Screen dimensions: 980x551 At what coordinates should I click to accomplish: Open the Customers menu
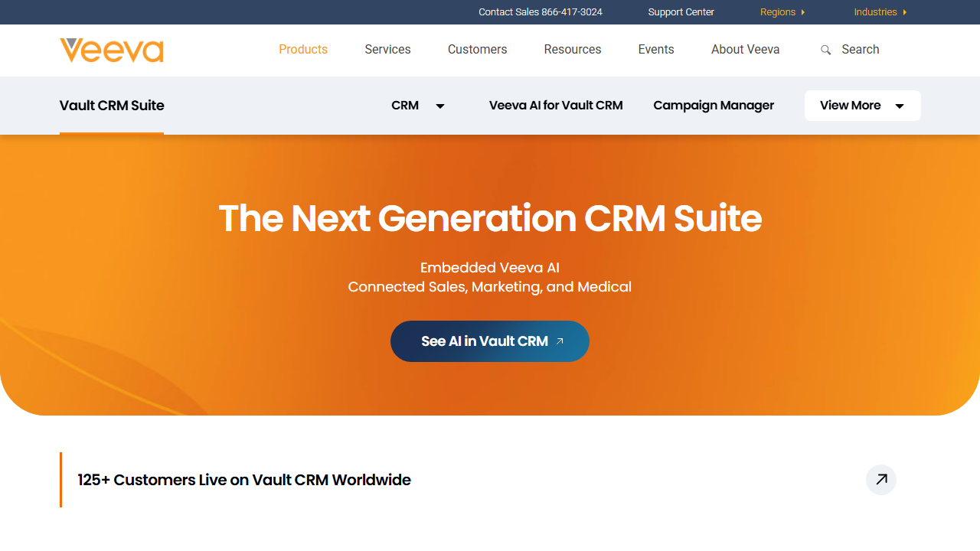click(x=477, y=50)
